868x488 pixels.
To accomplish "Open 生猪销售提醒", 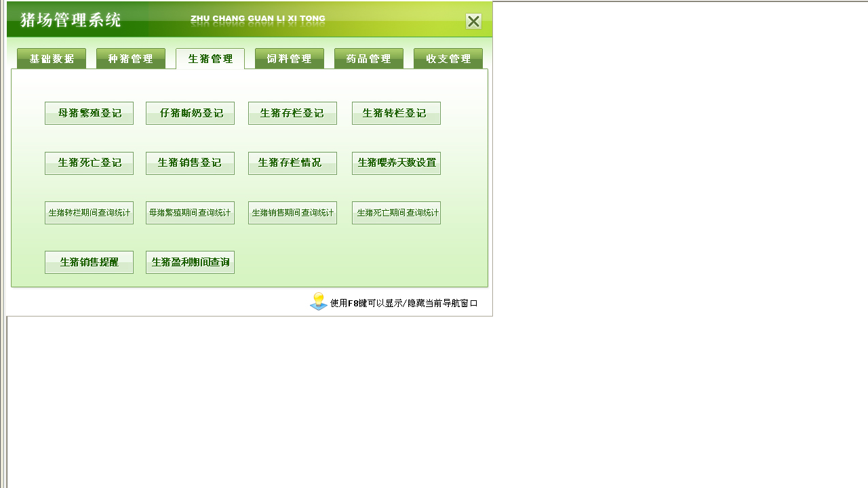I will click(x=89, y=262).
